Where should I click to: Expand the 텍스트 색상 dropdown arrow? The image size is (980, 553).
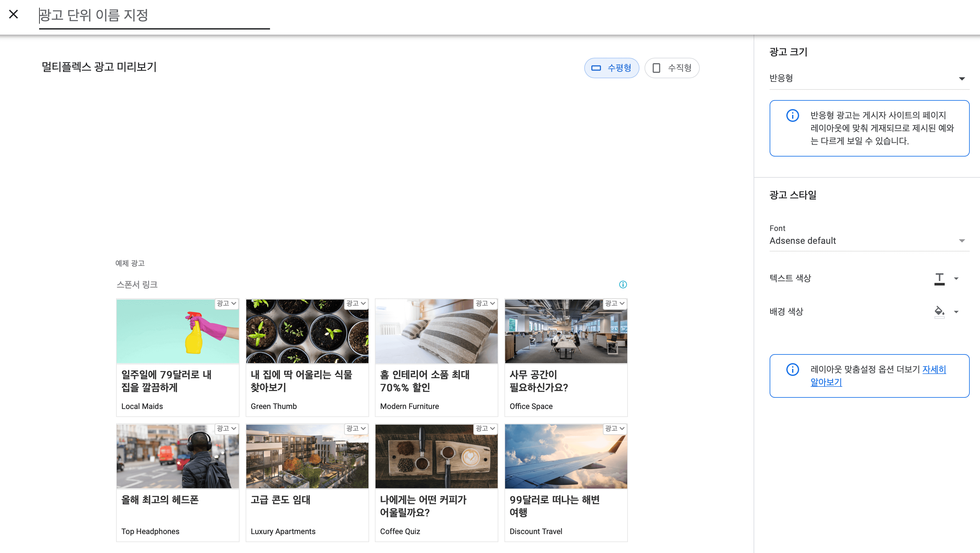coord(956,279)
